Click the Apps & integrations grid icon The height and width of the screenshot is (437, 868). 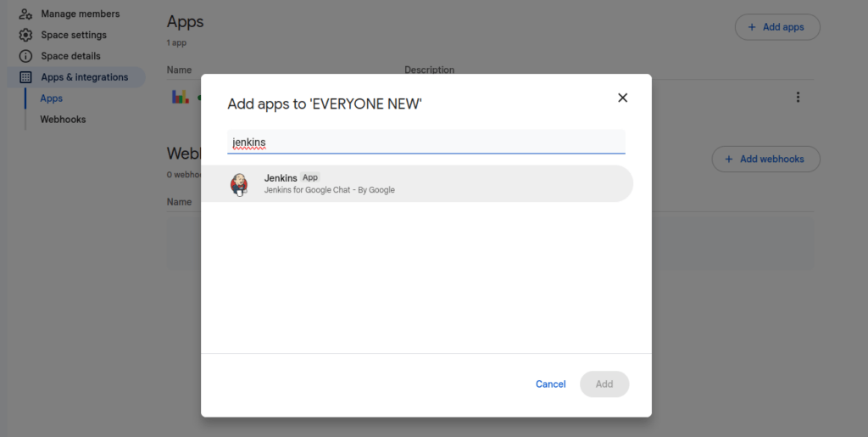[25, 77]
